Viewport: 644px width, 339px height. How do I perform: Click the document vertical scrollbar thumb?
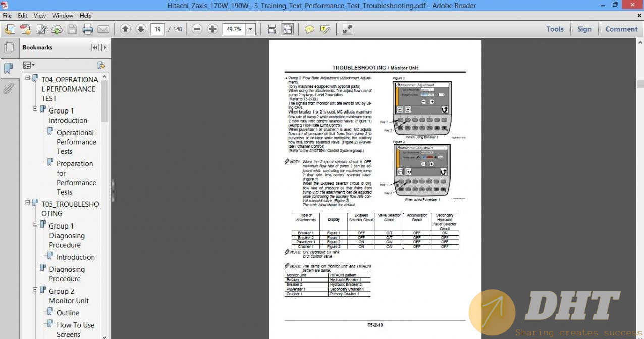[x=640, y=84]
